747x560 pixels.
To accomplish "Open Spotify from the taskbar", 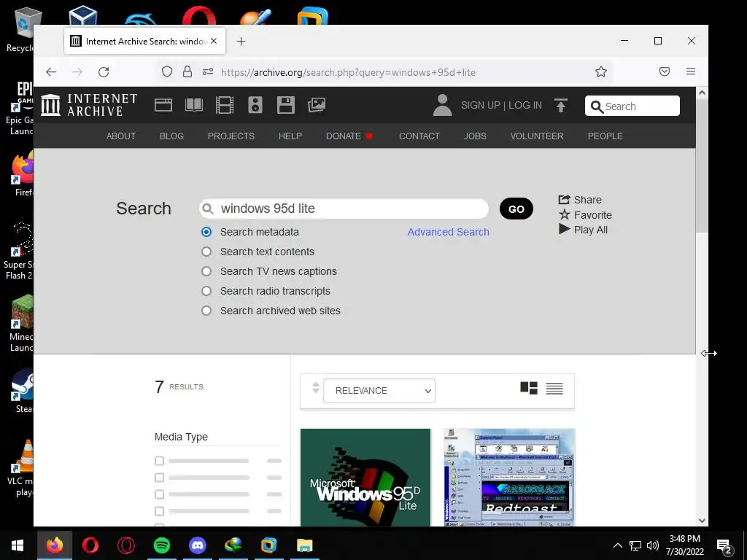I will pyautogui.click(x=161, y=545).
